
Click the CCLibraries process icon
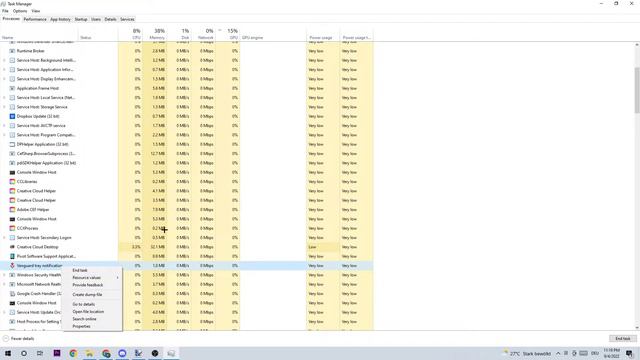(12, 182)
